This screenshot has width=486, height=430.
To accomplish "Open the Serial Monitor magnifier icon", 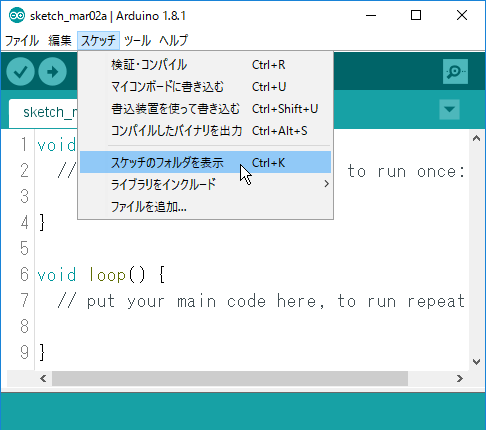I will coord(455,72).
